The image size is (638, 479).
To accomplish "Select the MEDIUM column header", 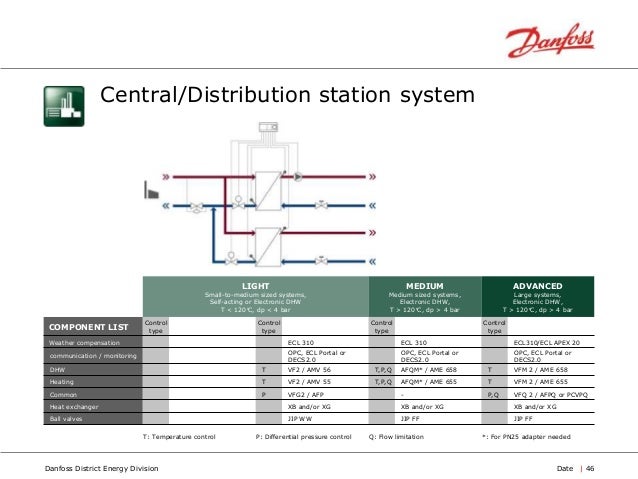I will point(425,297).
